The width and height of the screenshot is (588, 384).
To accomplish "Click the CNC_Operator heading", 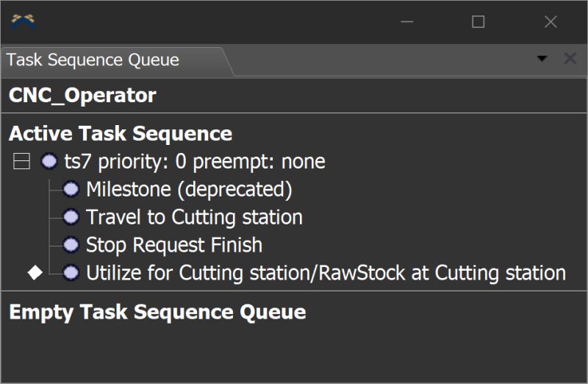I will [82, 96].
